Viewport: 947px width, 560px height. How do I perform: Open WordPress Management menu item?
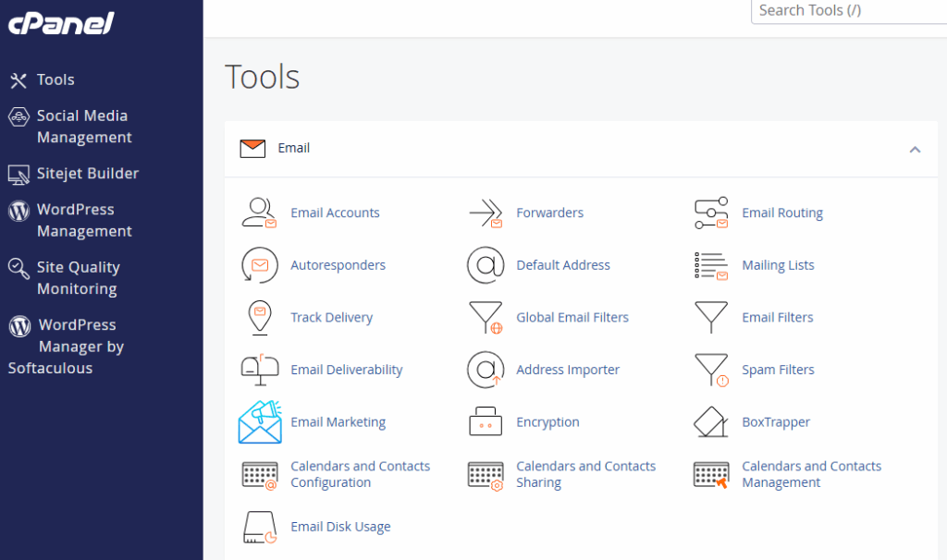84,220
